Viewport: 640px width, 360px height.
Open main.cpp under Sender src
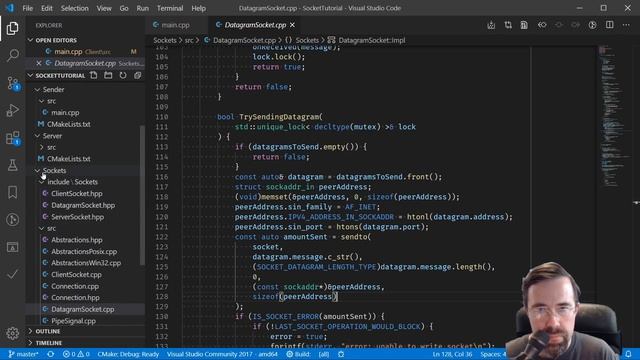tap(65, 112)
